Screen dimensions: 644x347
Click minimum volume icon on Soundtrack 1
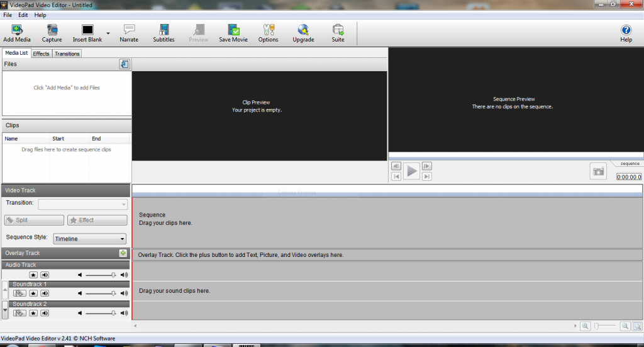[x=80, y=293]
